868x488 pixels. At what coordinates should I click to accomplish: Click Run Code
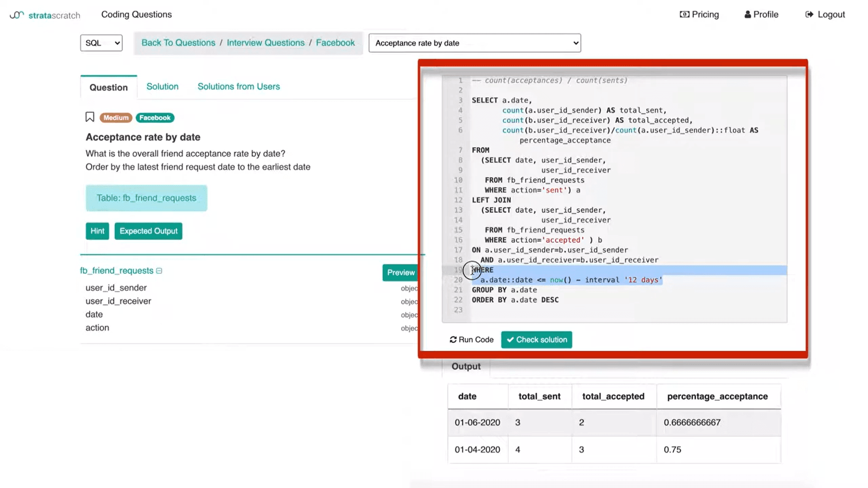[x=472, y=340]
